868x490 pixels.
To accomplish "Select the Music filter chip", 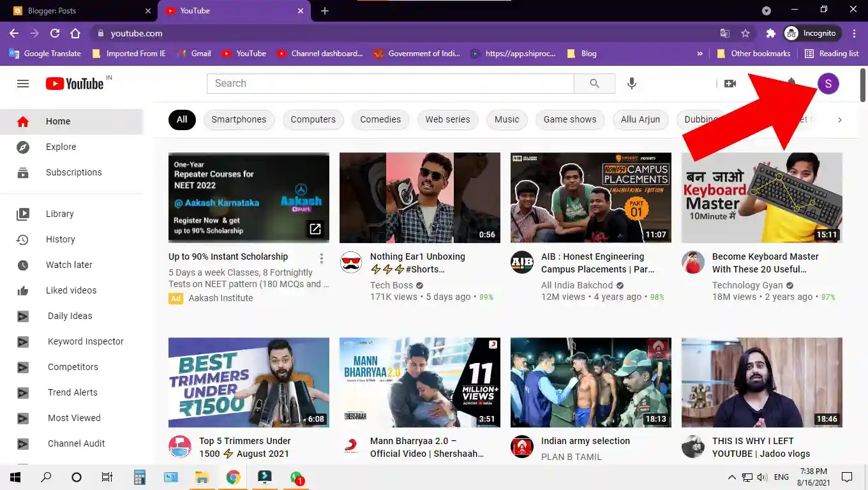I will click(507, 119).
